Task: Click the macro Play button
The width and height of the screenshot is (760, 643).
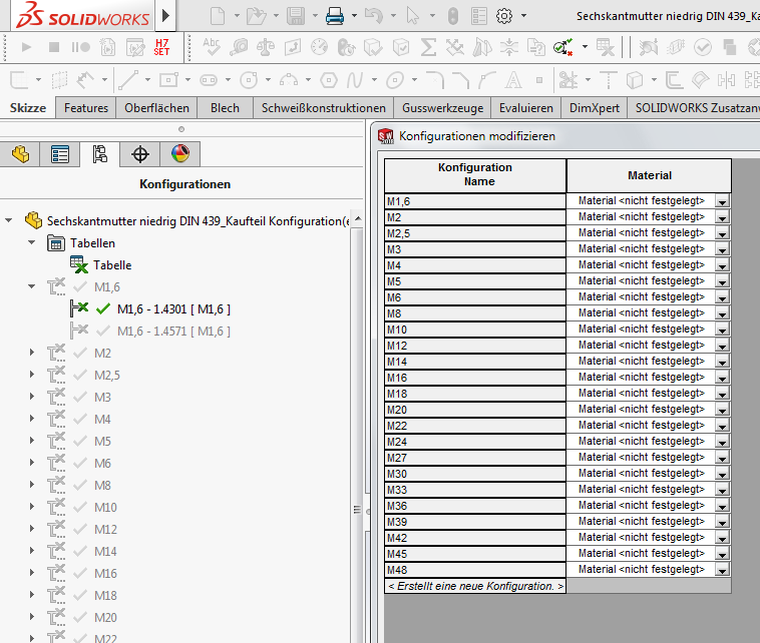Action: click(x=27, y=47)
